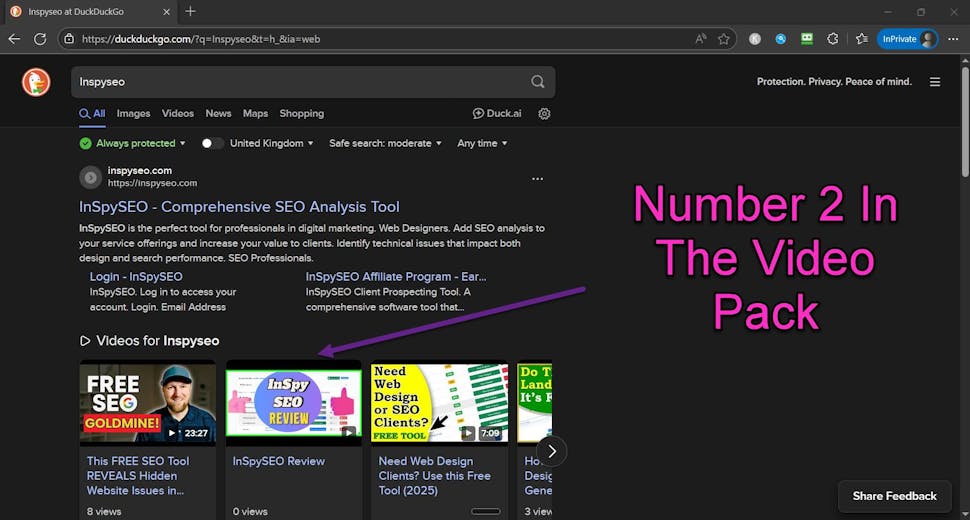Open the InSpySEO - Comprehensive SEO Analysis Tool link
Image resolution: width=970 pixels, height=520 pixels.
pos(239,207)
